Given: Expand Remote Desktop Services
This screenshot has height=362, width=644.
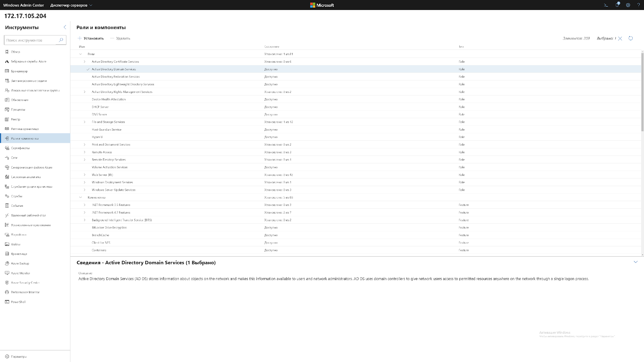Looking at the screenshot, I should coord(85,160).
